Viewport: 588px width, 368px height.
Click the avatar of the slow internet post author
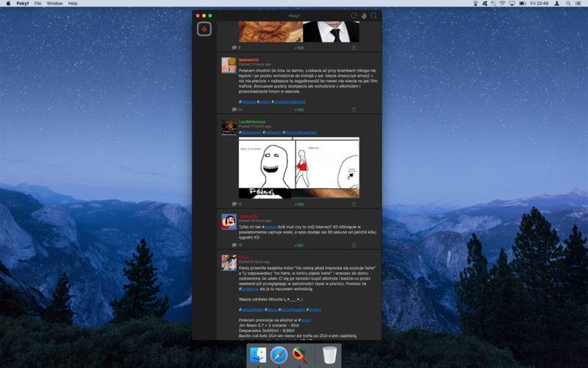229,222
